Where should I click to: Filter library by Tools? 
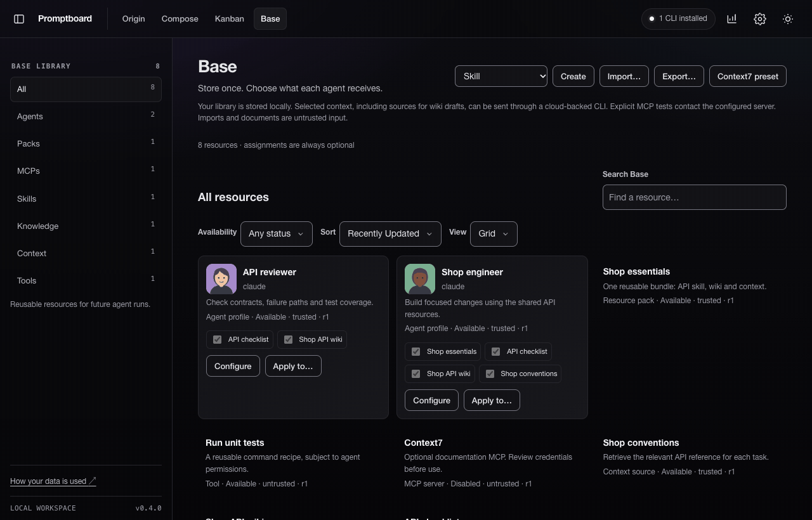(x=86, y=281)
